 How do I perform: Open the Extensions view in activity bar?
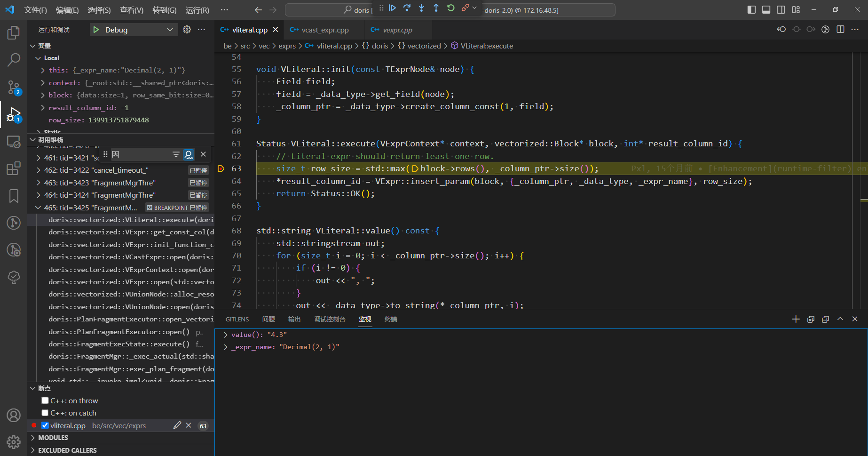coord(14,168)
